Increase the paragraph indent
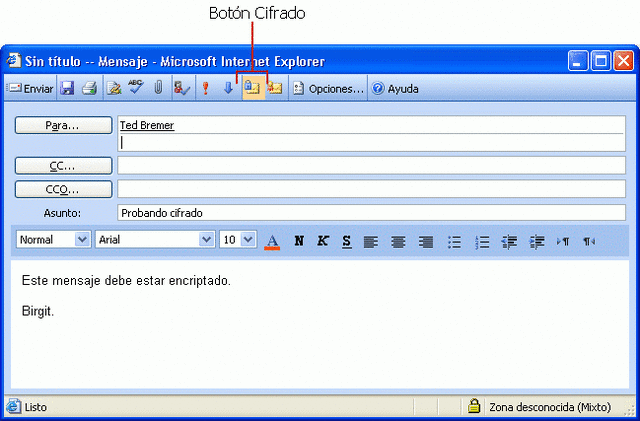The image size is (640, 421). pos(537,242)
